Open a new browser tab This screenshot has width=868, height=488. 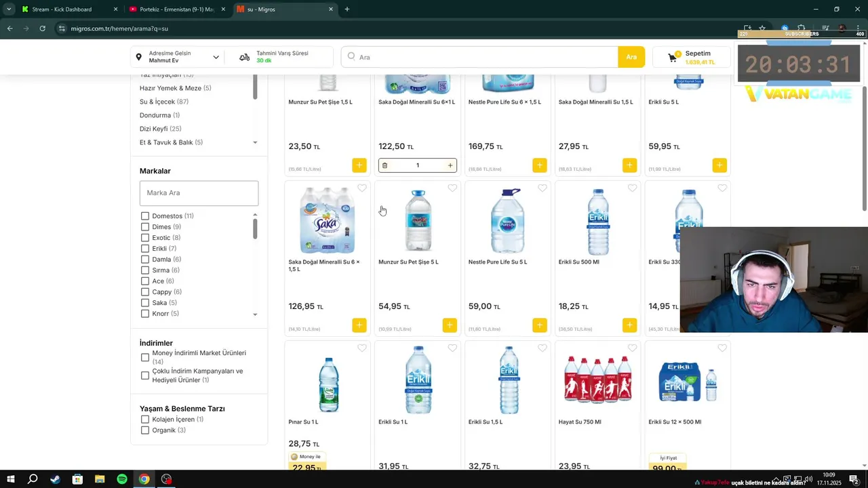[x=347, y=9]
